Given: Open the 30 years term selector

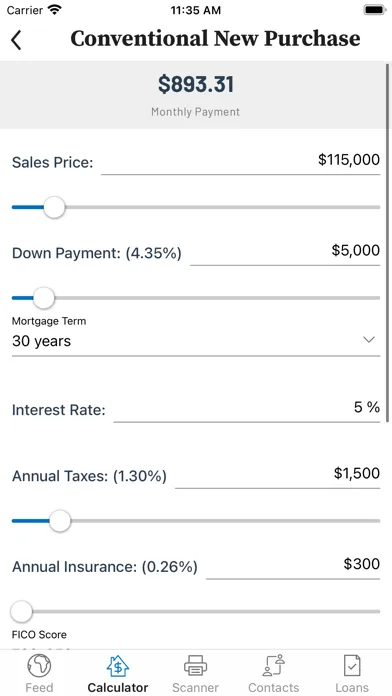Looking at the screenshot, I should tap(196, 341).
